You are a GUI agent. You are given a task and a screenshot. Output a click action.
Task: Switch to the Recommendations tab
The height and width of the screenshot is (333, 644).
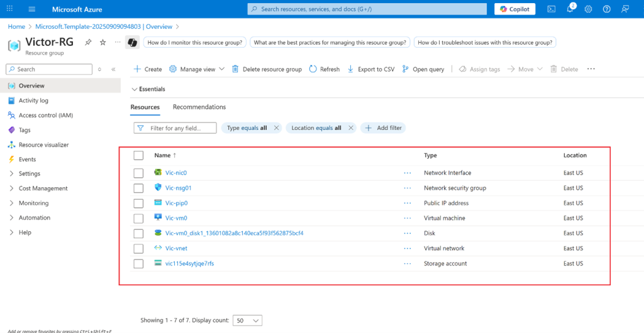point(199,107)
